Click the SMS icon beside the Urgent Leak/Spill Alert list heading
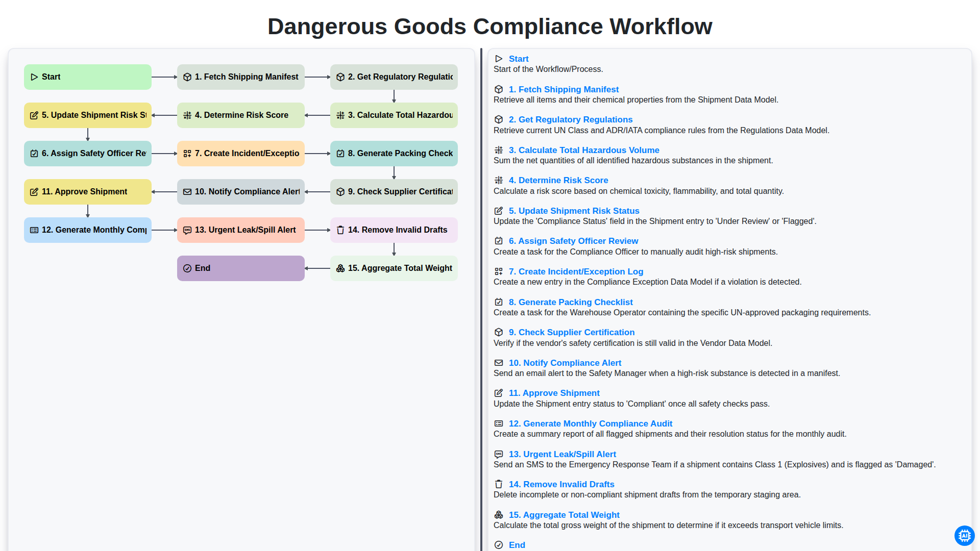Screen dimensions: 980x551 499,454
